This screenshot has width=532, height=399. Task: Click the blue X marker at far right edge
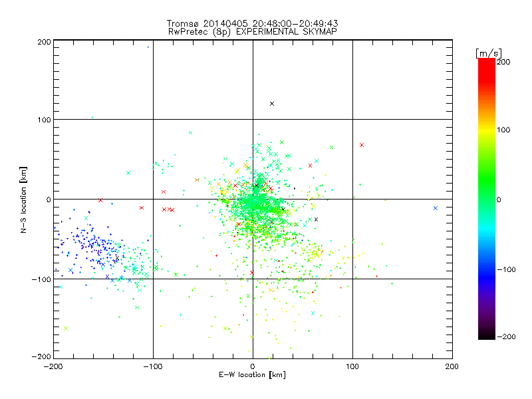coord(436,208)
